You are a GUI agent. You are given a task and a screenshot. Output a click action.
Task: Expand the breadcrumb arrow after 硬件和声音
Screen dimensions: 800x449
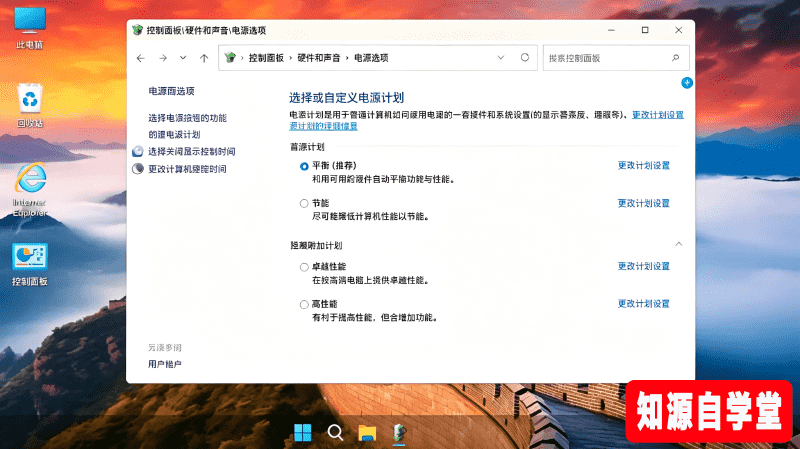347,58
